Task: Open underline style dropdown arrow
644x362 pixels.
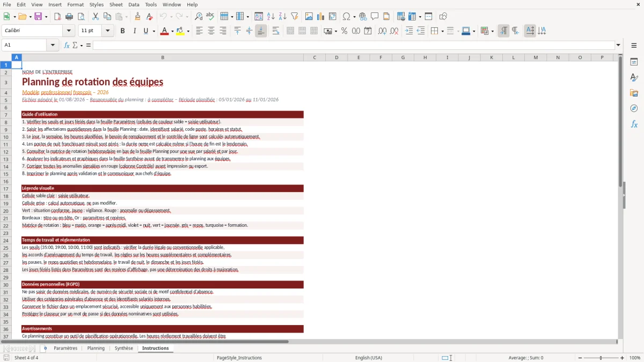Action: (154, 31)
